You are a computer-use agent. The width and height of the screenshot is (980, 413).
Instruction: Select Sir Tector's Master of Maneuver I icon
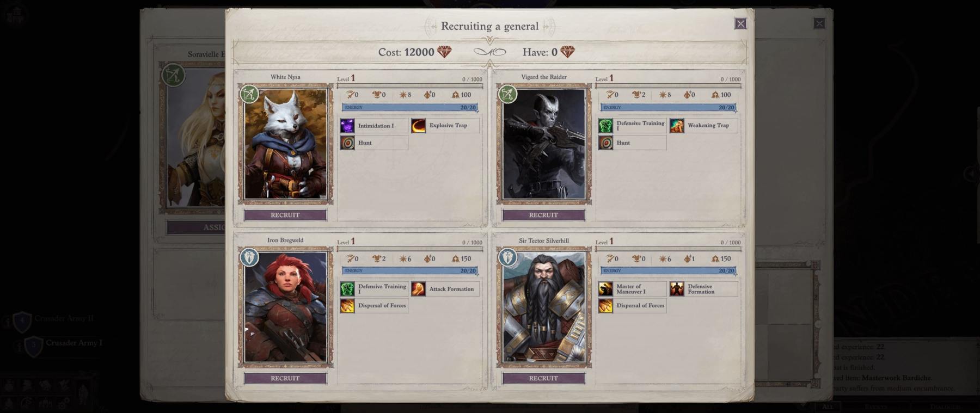(605, 289)
